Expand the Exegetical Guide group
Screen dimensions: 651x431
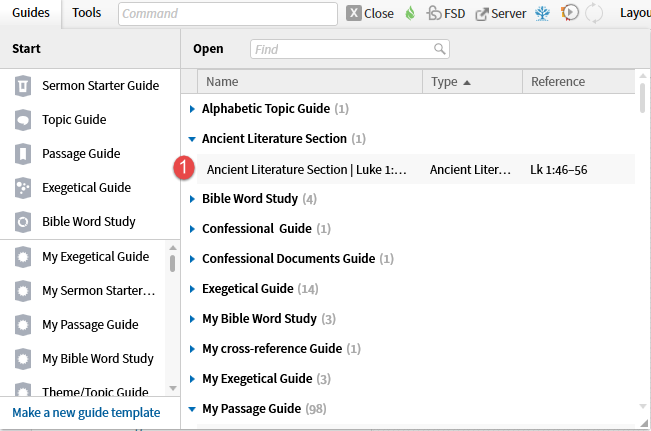[192, 289]
